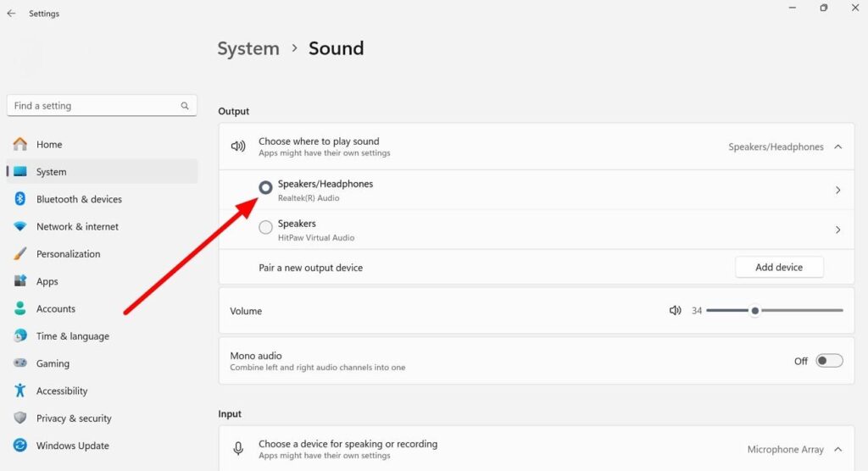Open Privacy & security settings

click(x=102, y=418)
